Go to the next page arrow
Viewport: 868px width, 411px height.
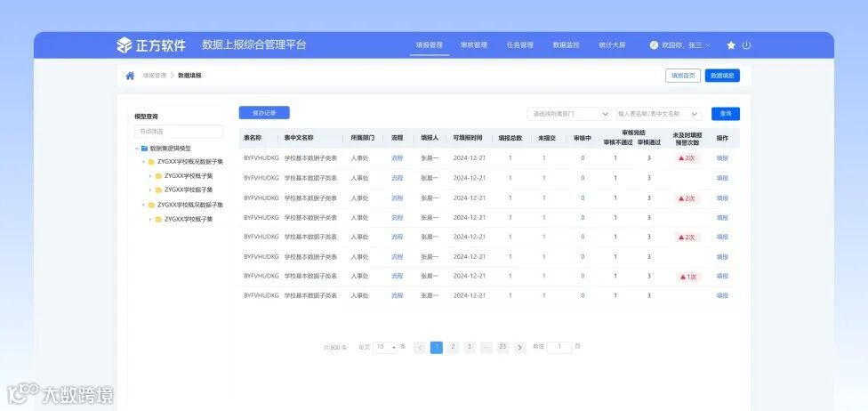519,348
